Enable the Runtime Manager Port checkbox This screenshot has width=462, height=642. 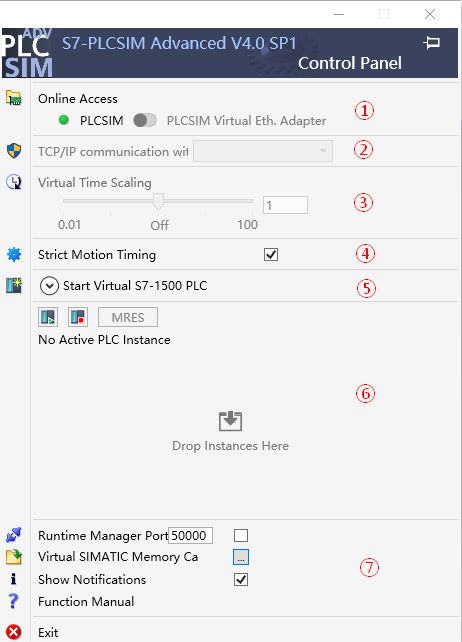[x=241, y=535]
